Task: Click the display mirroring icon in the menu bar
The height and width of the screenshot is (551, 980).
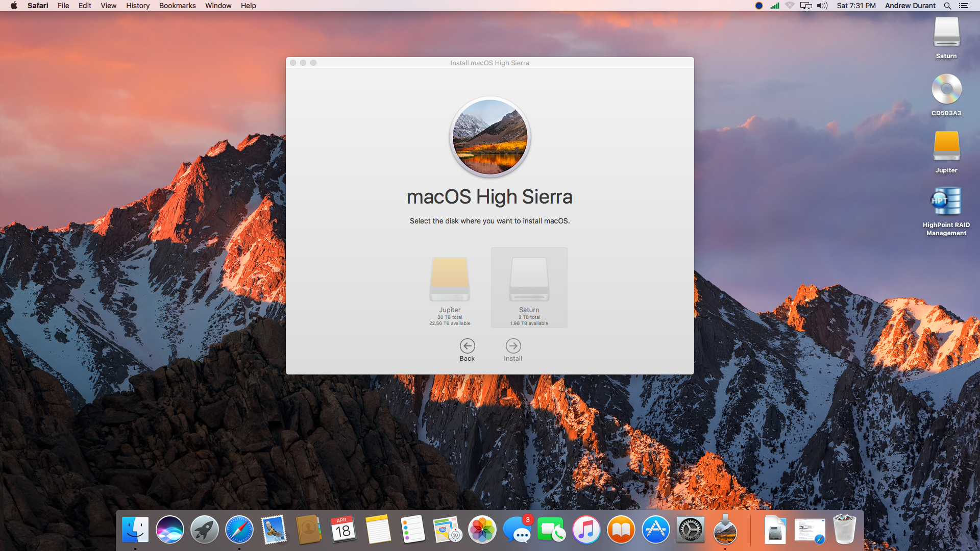Action: click(x=806, y=6)
